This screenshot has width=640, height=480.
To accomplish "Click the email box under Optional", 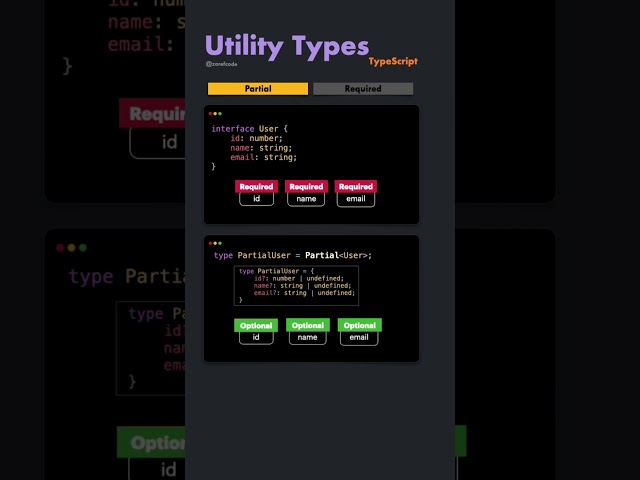I will [x=359, y=338].
